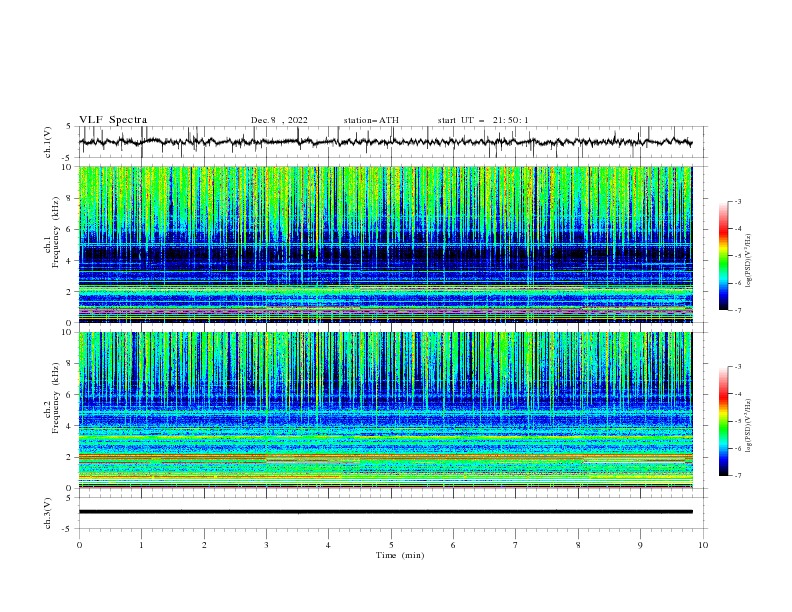Click the '6' kHz tick label on ch.2 axis

[x=70, y=395]
